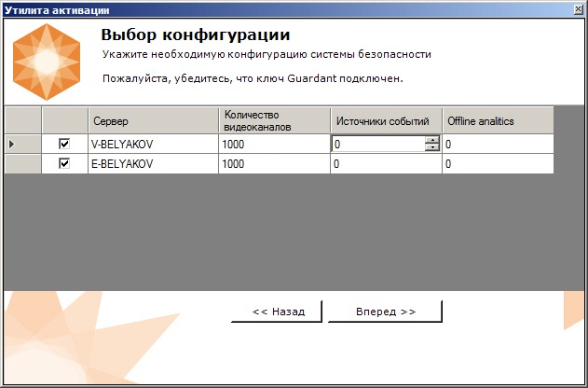Click the video channel count for E-BELYAKOV
Screen dimensions: 588x388
coord(274,163)
